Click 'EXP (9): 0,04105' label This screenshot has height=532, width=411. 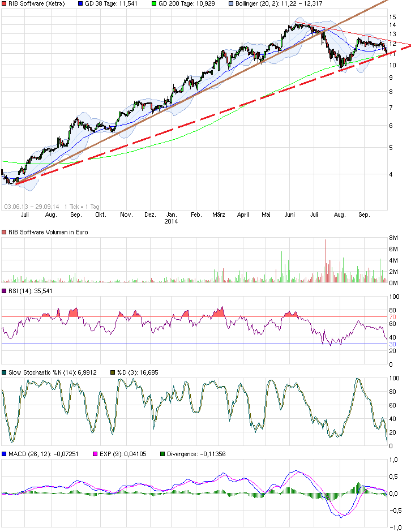pos(123,454)
